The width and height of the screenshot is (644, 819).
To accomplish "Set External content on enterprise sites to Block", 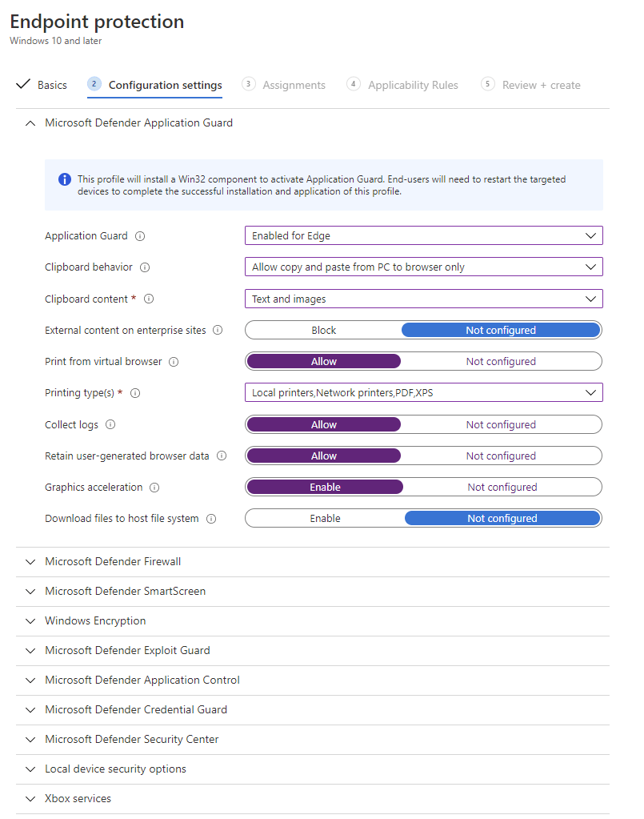I will [323, 330].
